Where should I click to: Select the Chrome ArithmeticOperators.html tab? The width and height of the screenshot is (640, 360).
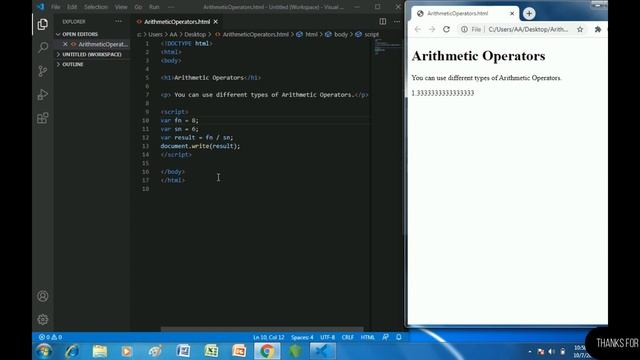465,13
